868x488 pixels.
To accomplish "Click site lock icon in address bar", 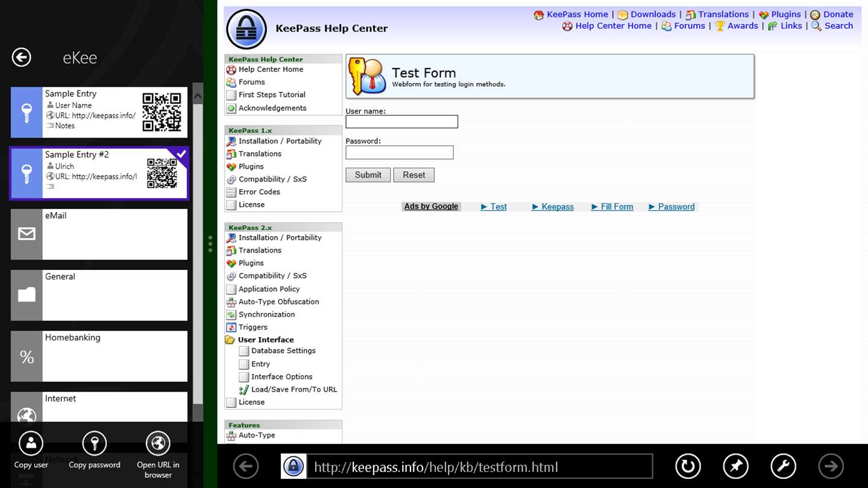I will (x=294, y=467).
